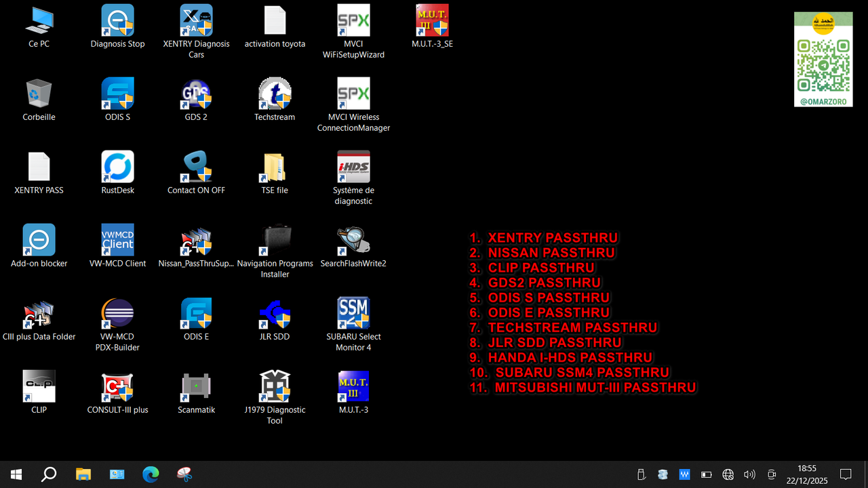Check the battery status tray icon
This screenshot has width=868, height=488.
pyautogui.click(x=706, y=474)
